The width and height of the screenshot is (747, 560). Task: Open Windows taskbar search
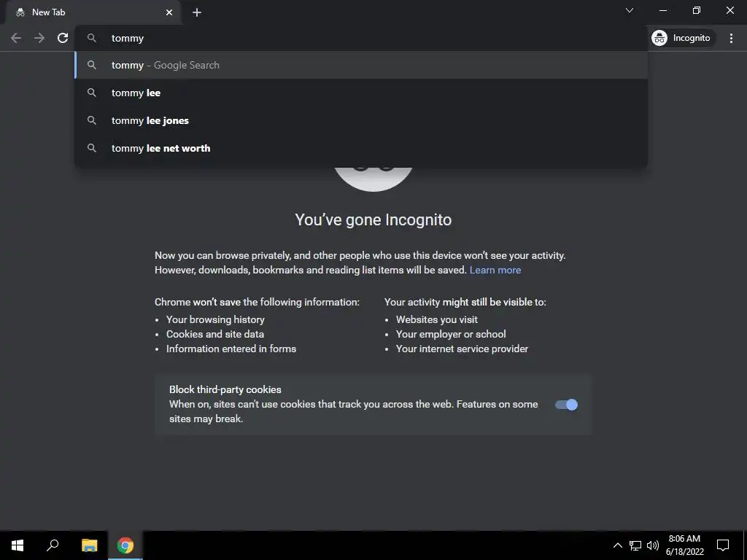click(x=53, y=545)
